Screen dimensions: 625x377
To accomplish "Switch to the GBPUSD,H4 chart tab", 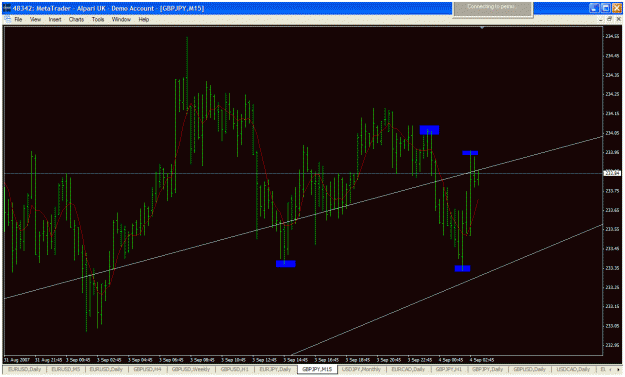I will click(147, 369).
